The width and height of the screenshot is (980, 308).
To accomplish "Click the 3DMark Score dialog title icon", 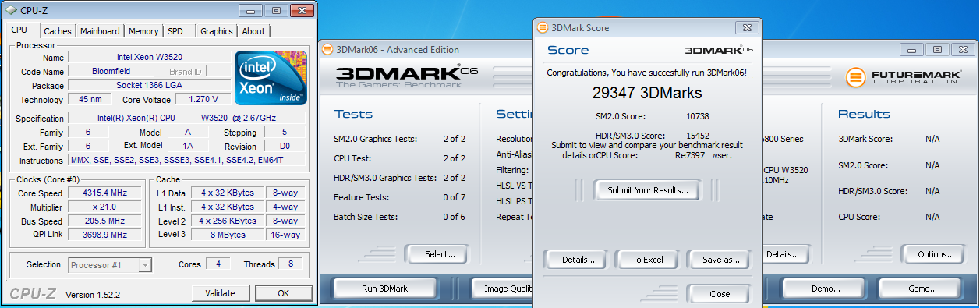I will [542, 27].
